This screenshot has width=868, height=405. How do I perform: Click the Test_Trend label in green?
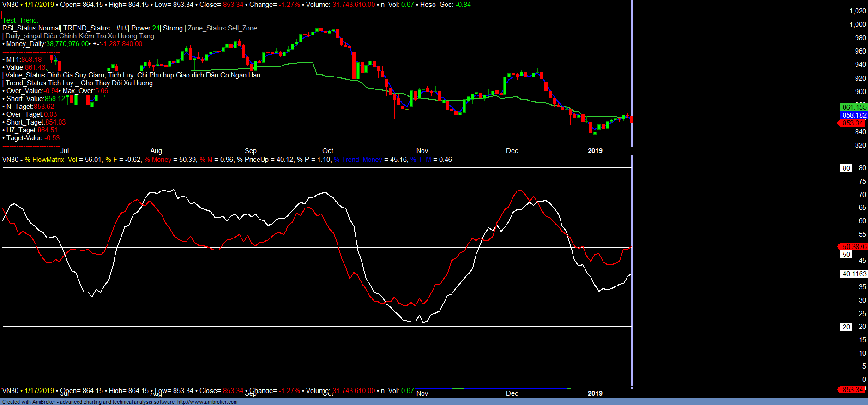20,20
